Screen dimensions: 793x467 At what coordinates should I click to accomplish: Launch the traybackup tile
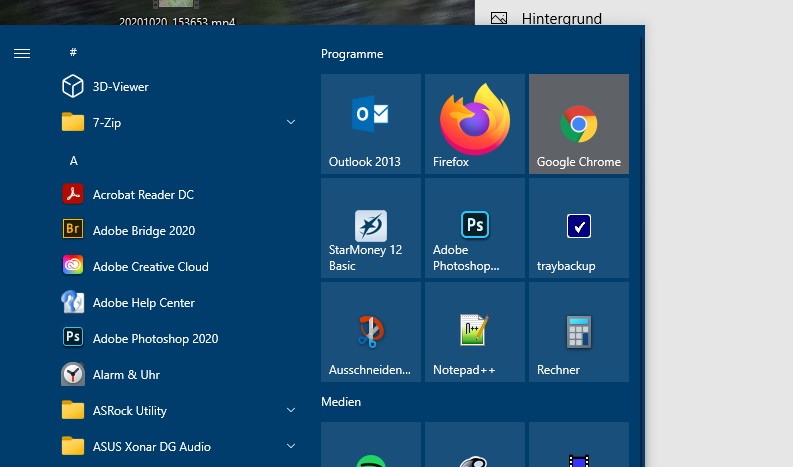(579, 228)
